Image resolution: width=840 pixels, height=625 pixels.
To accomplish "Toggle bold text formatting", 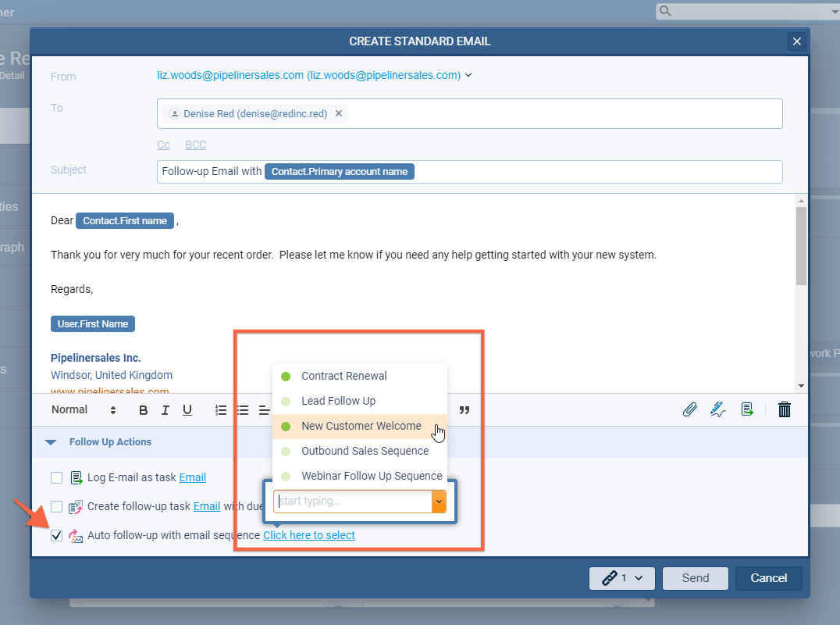I will tap(143, 410).
